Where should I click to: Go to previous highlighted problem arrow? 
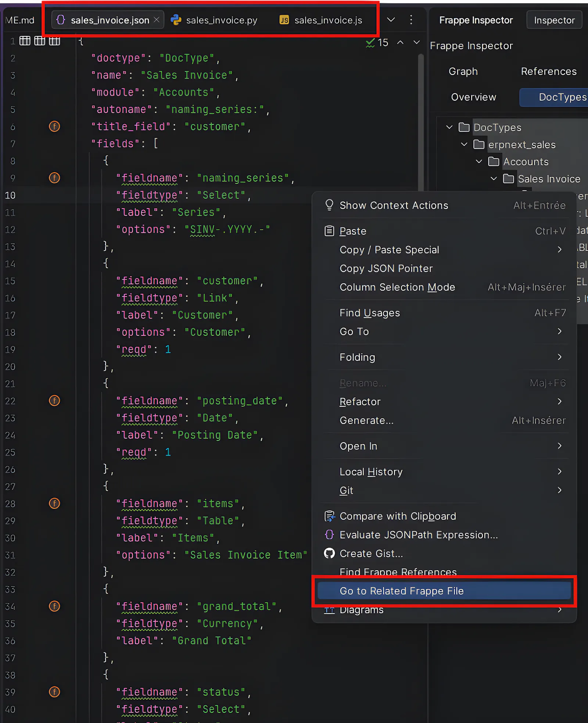point(401,43)
